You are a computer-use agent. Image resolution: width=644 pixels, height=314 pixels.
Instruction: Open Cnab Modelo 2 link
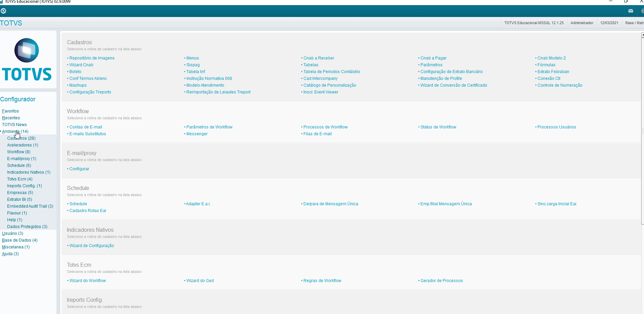(x=551, y=58)
